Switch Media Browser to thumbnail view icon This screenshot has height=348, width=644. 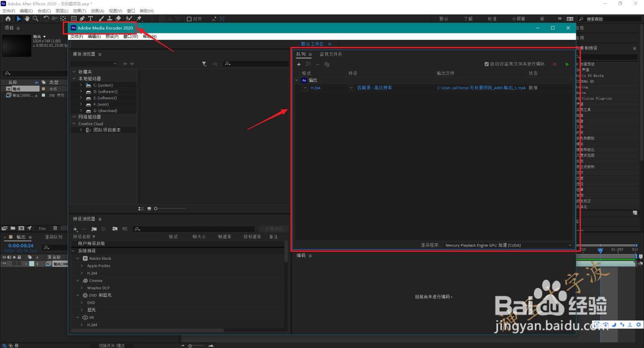(149, 209)
